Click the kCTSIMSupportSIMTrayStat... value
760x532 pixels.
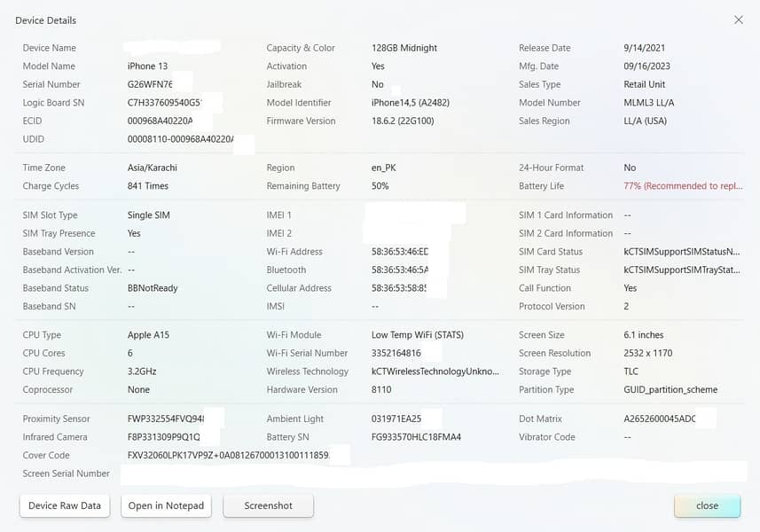click(681, 270)
